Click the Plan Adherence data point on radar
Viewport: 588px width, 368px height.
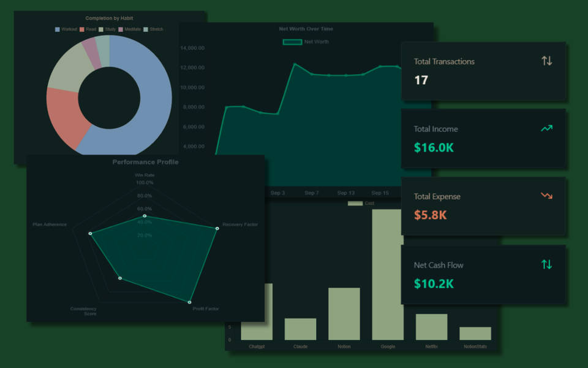pos(91,234)
